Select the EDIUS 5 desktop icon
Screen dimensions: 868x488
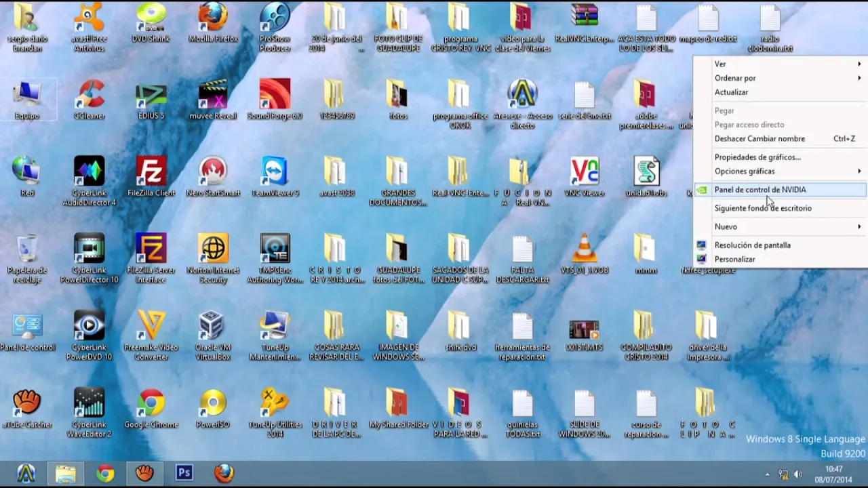[x=151, y=100]
